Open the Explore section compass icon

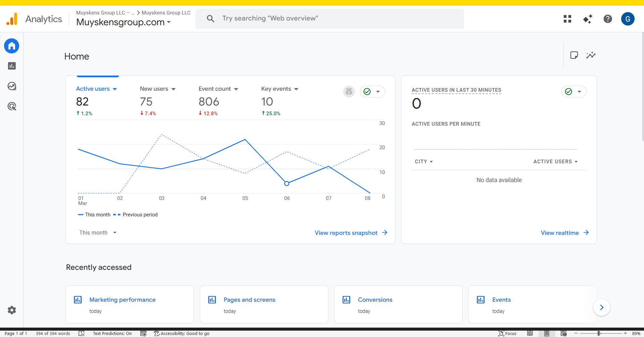[11, 86]
